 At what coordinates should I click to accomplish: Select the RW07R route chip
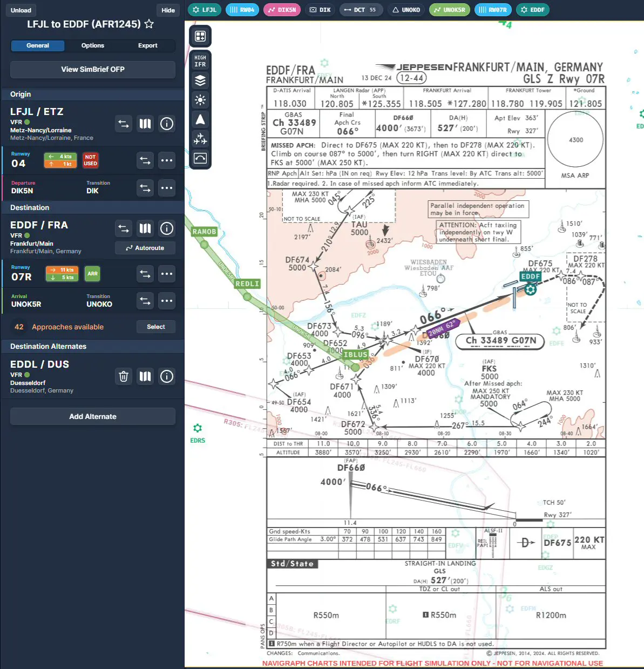[x=493, y=10]
